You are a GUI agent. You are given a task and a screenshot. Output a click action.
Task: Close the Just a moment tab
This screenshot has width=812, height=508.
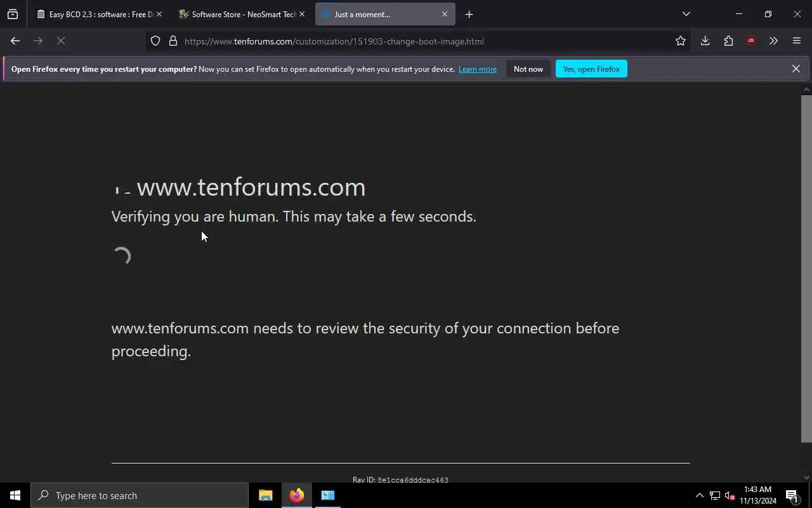[444, 14]
